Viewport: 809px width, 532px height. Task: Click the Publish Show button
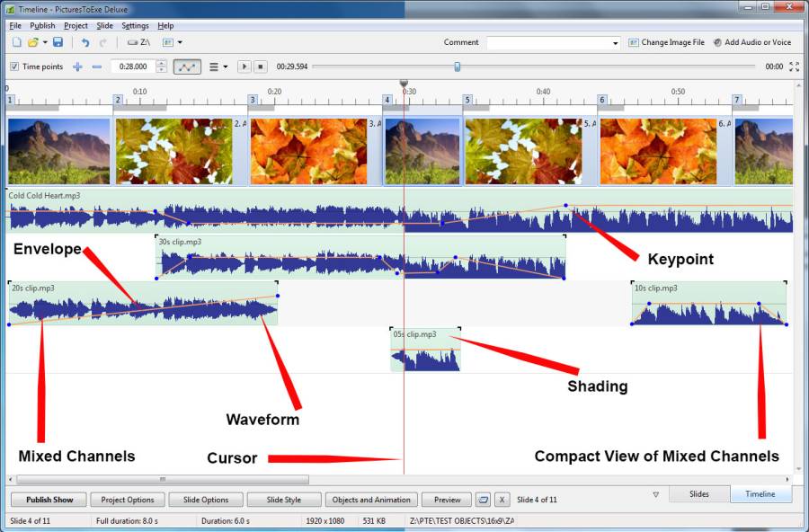49,500
